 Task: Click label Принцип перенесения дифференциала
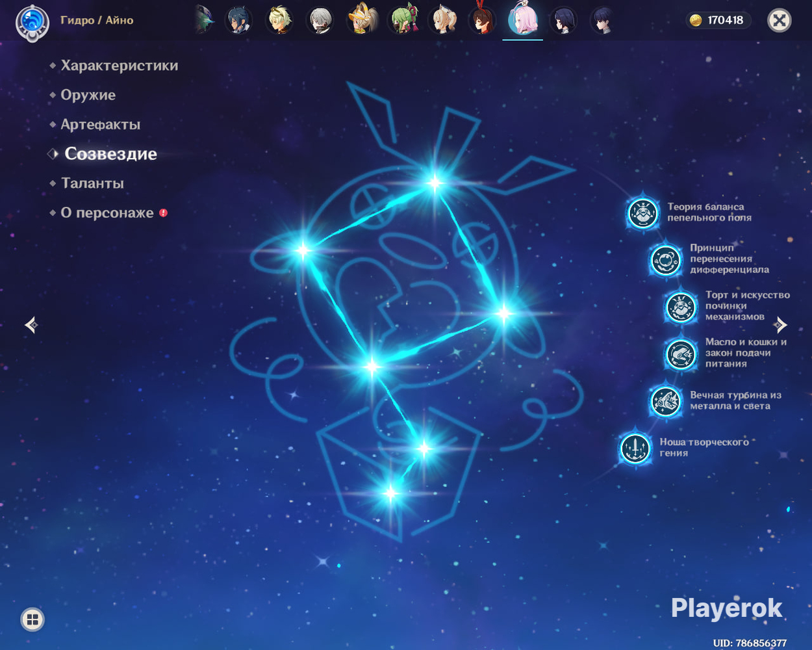(730, 259)
